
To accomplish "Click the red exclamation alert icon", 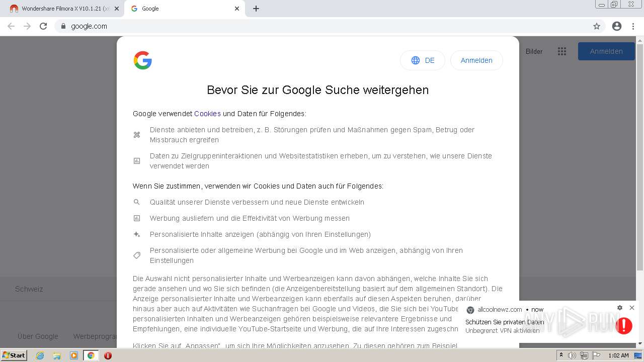I will [x=624, y=326].
